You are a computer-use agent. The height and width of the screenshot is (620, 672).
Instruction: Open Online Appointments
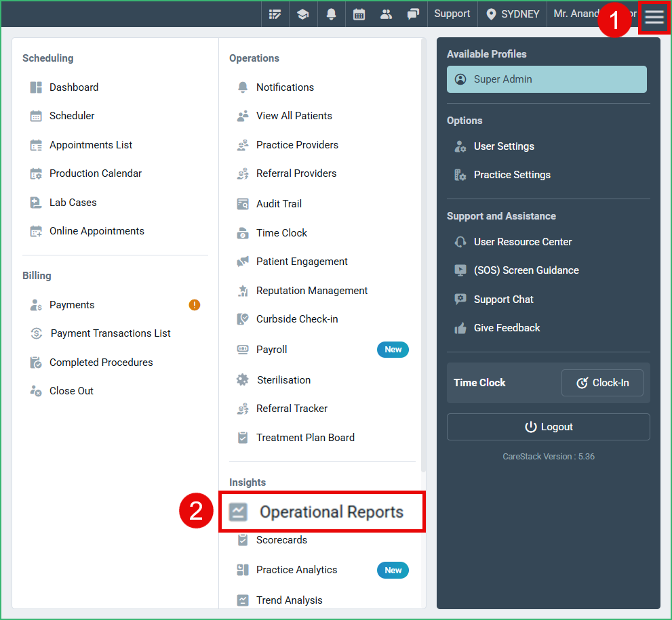(87, 231)
